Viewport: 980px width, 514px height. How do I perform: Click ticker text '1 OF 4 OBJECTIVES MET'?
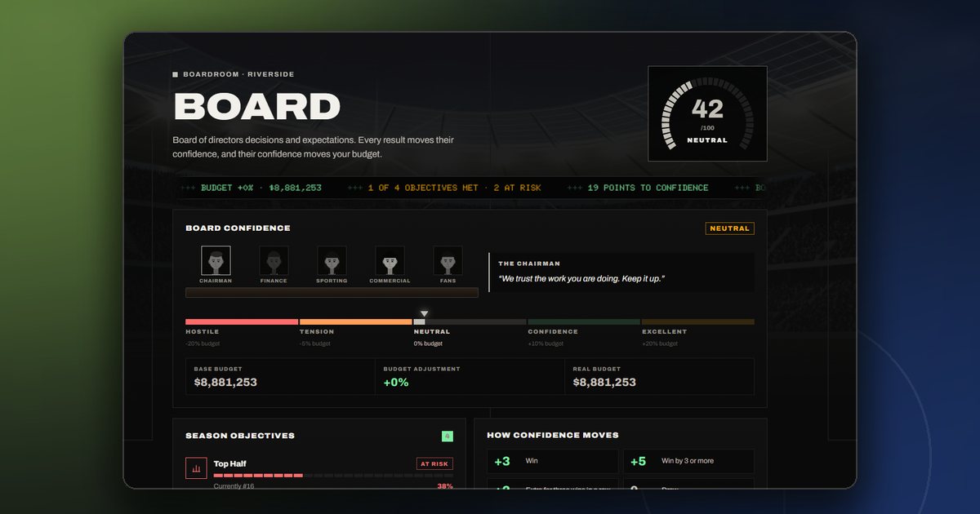click(x=423, y=188)
